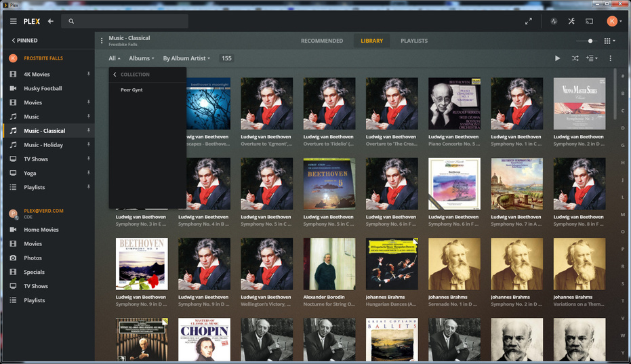
Task: Open Chopin Masters of Classical Music cover
Action: coord(205,340)
